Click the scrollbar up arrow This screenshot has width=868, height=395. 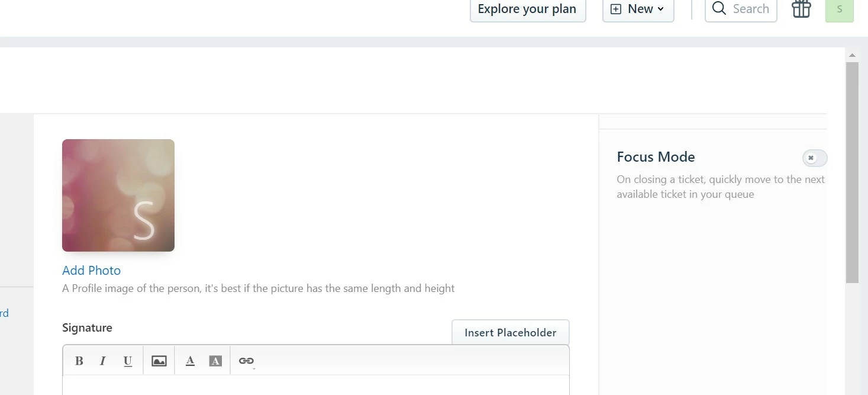pos(852,54)
